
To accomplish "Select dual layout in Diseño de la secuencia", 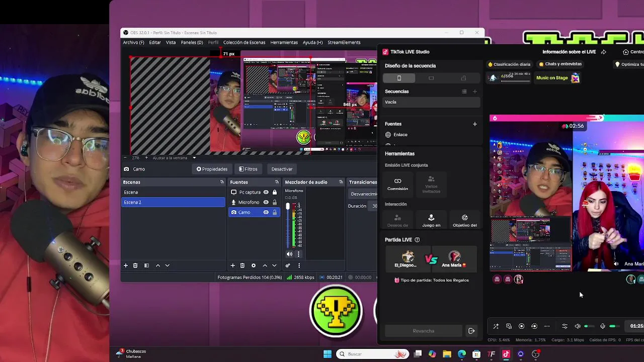I will [463, 78].
